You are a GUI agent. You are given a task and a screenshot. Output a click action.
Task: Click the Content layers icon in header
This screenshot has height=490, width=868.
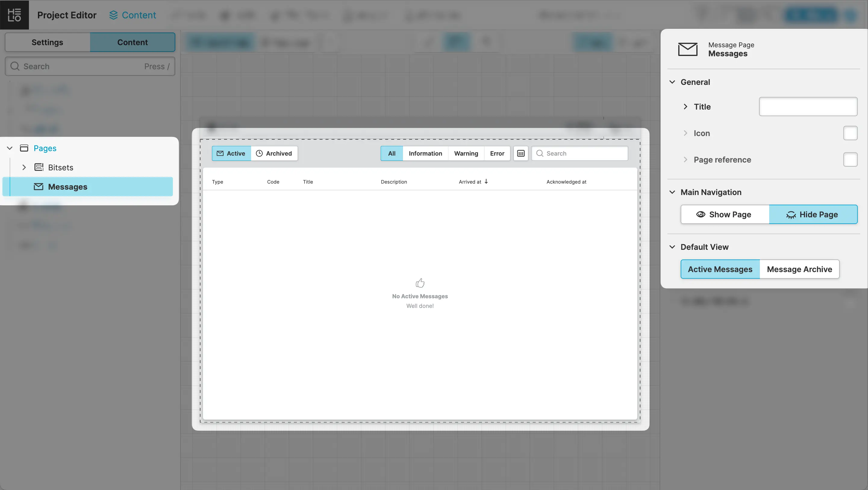114,15
